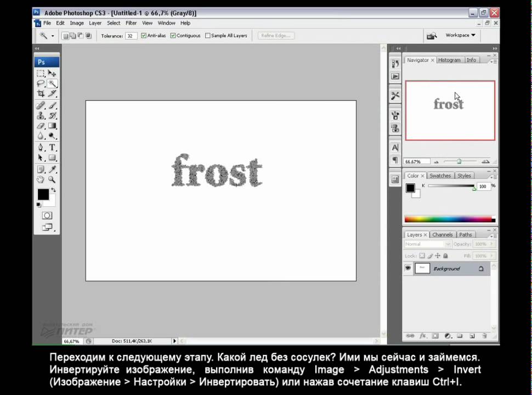Open the Color panel options menu
This screenshot has width=532, height=395.
[x=494, y=177]
